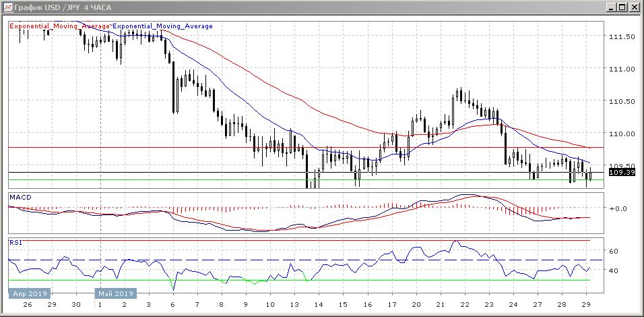Select the red Exponential_Moving_Average label
This screenshot has height=317, width=644.
point(59,26)
